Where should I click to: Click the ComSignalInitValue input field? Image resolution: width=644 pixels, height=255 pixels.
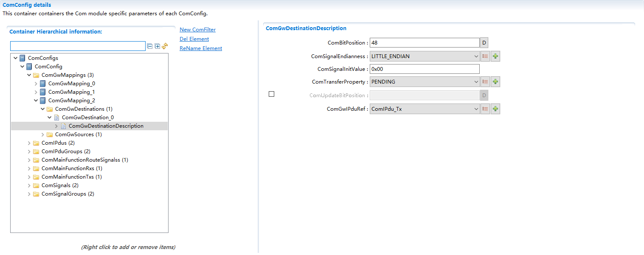(425, 69)
